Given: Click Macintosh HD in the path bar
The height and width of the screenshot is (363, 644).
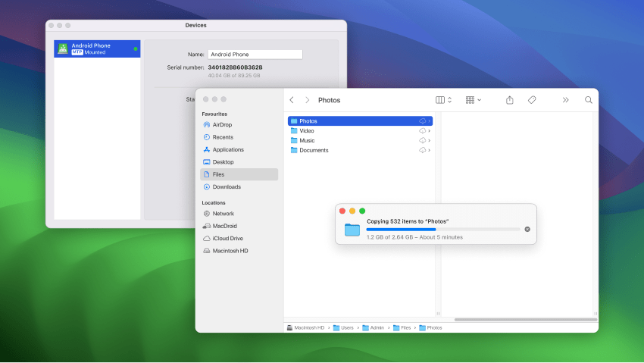Looking at the screenshot, I should pyautogui.click(x=306, y=327).
